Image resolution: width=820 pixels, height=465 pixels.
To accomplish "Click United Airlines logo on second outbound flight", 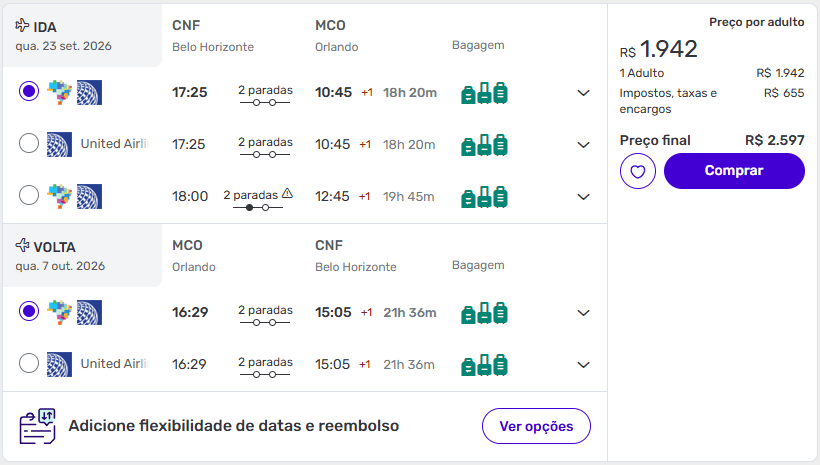I will click(59, 144).
